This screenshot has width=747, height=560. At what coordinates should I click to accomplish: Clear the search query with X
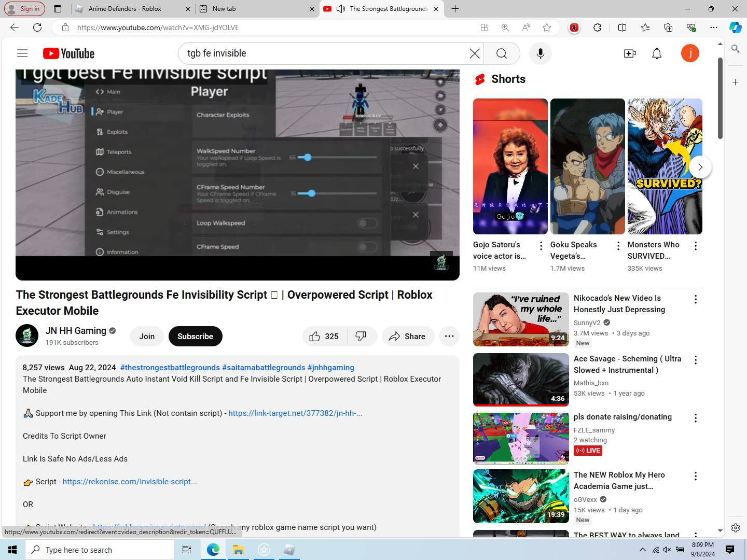click(475, 53)
